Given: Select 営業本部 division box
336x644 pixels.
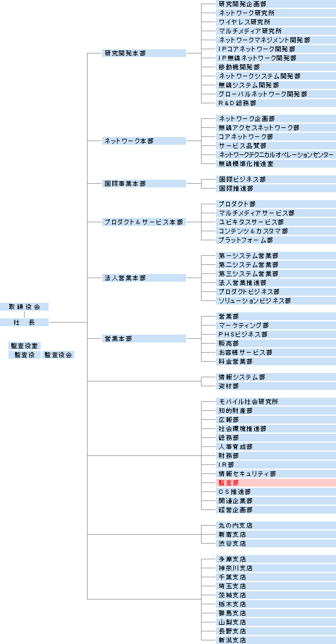Looking at the screenshot, I should click(x=144, y=339).
